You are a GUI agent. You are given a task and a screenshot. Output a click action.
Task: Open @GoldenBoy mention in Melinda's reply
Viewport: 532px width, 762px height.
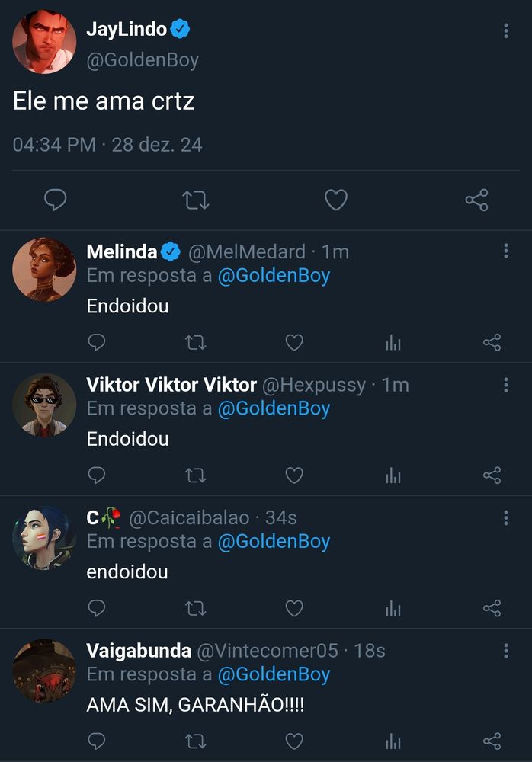click(273, 276)
